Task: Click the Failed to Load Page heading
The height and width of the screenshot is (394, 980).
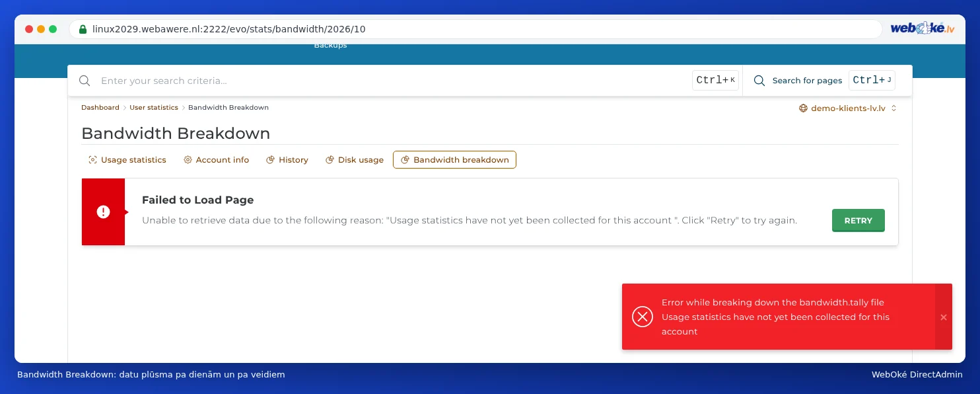Action: [198, 200]
